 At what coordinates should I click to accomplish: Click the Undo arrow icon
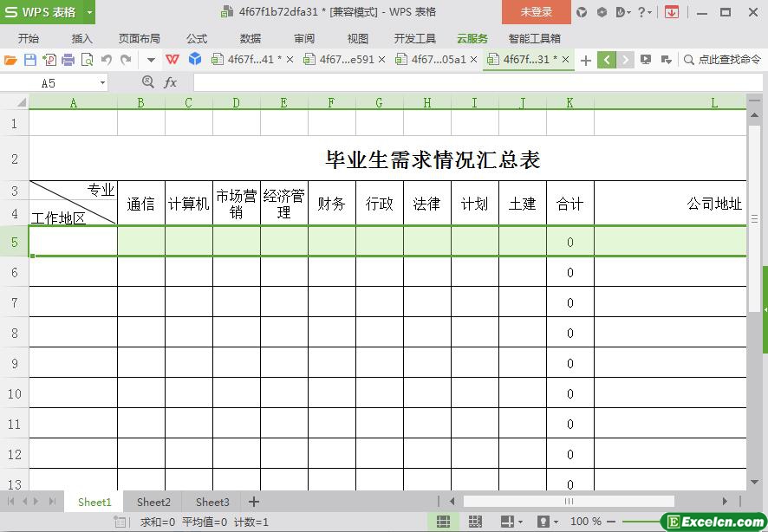(106, 60)
